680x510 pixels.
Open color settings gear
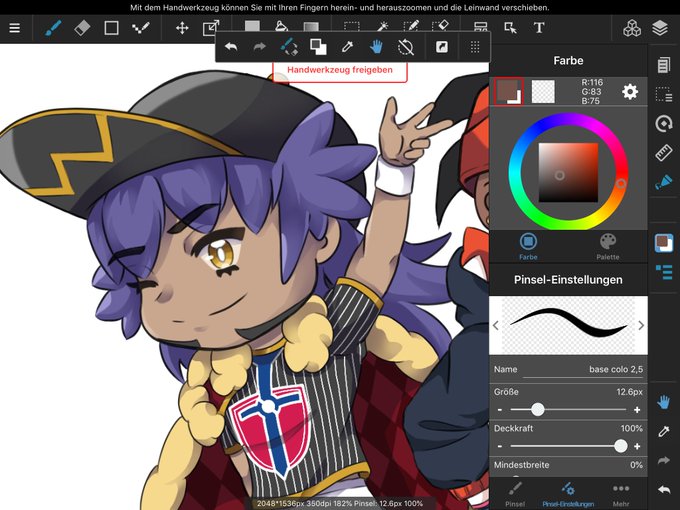point(630,92)
